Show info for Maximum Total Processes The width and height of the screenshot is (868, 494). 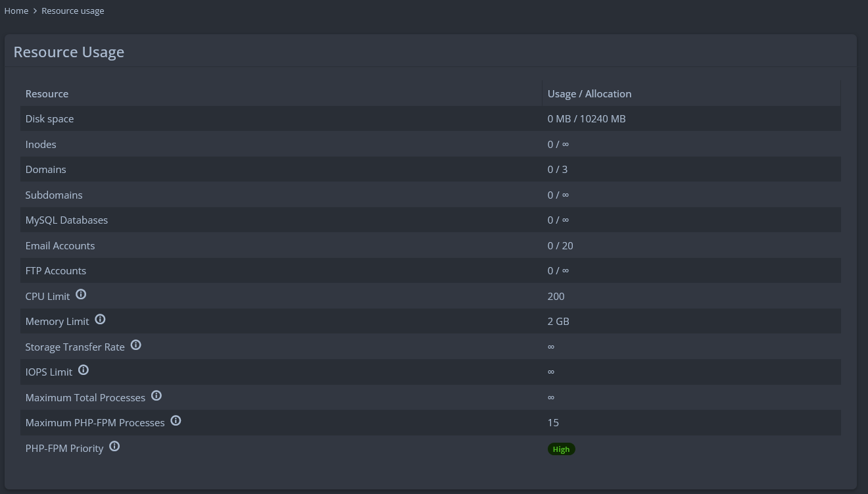point(157,396)
